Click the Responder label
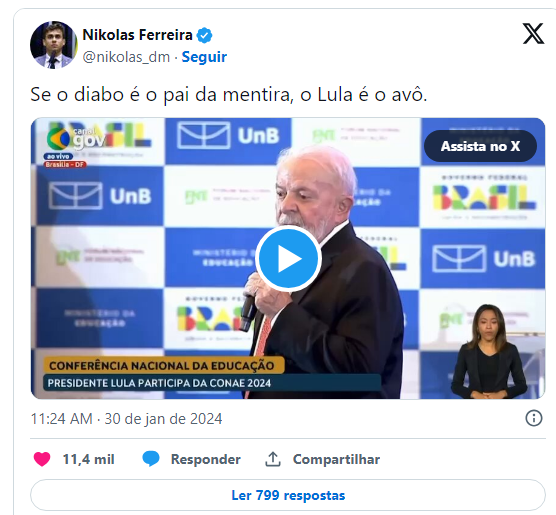 pos(206,459)
